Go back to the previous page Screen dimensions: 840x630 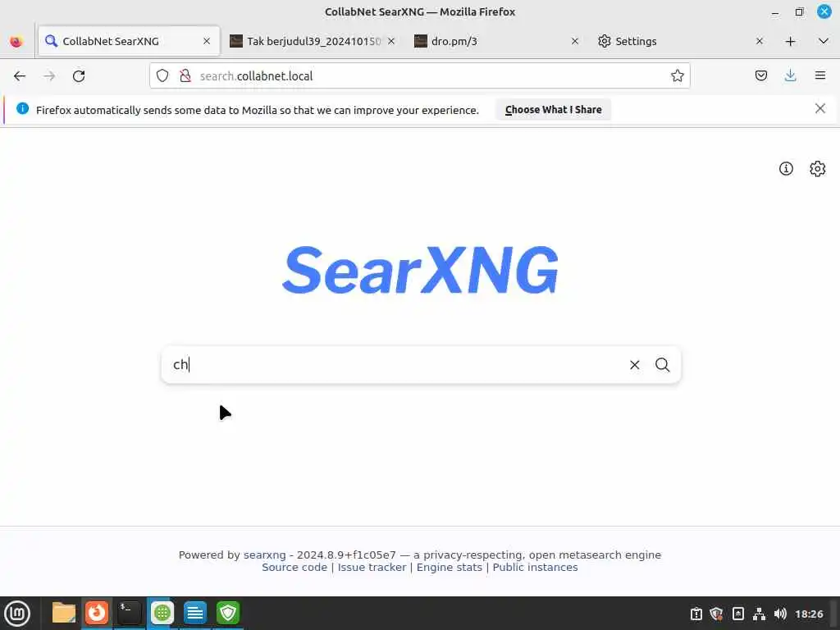[x=20, y=76]
